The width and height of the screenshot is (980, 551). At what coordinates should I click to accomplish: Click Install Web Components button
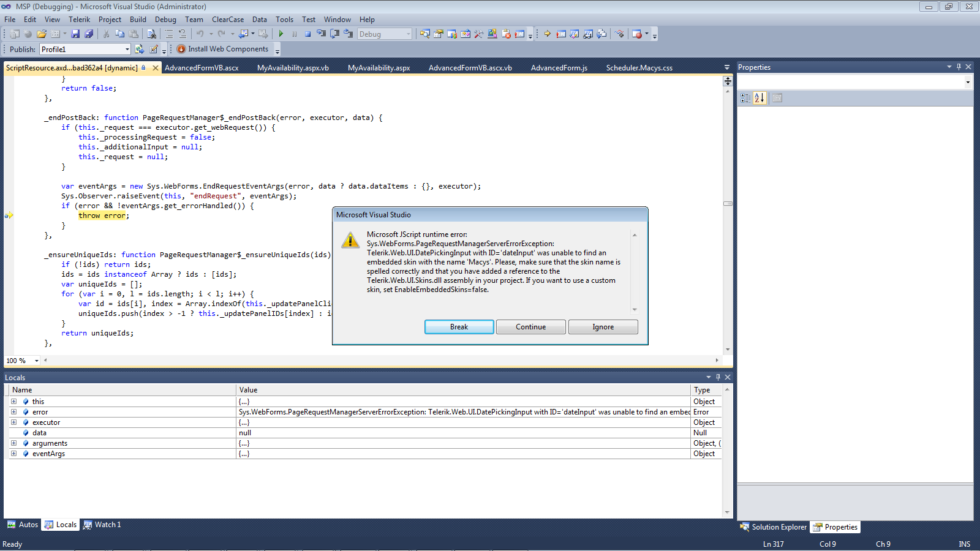pyautogui.click(x=222, y=49)
